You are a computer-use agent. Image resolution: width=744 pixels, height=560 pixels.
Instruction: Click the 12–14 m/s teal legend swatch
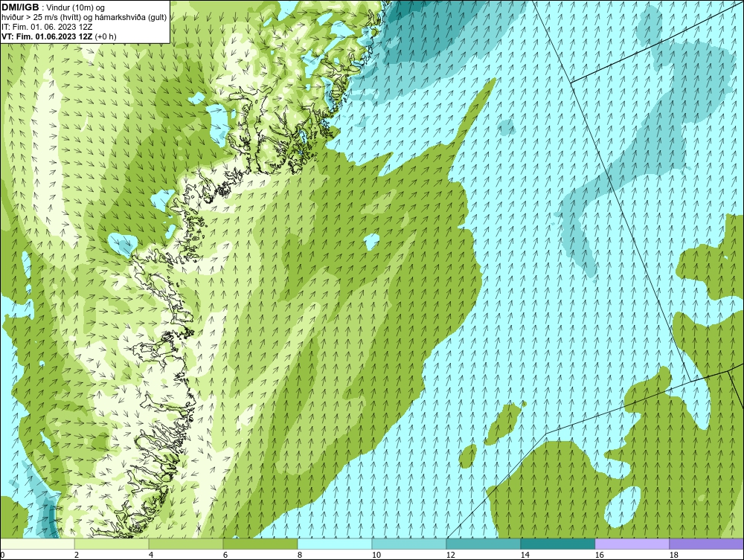(484, 544)
